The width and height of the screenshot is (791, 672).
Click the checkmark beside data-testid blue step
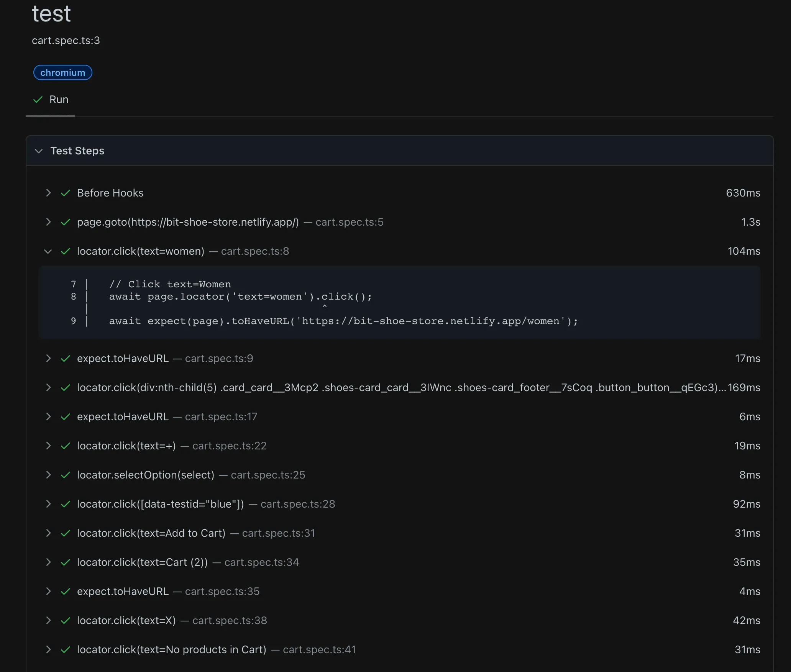[x=66, y=504]
